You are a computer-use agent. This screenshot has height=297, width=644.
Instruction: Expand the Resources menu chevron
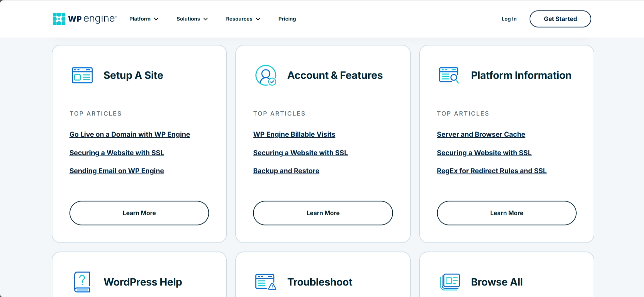[x=258, y=19]
